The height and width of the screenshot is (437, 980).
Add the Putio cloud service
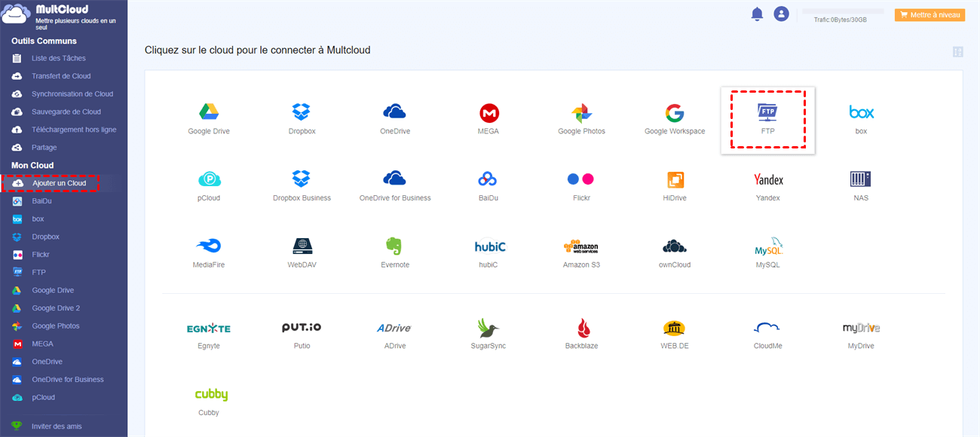(x=302, y=328)
